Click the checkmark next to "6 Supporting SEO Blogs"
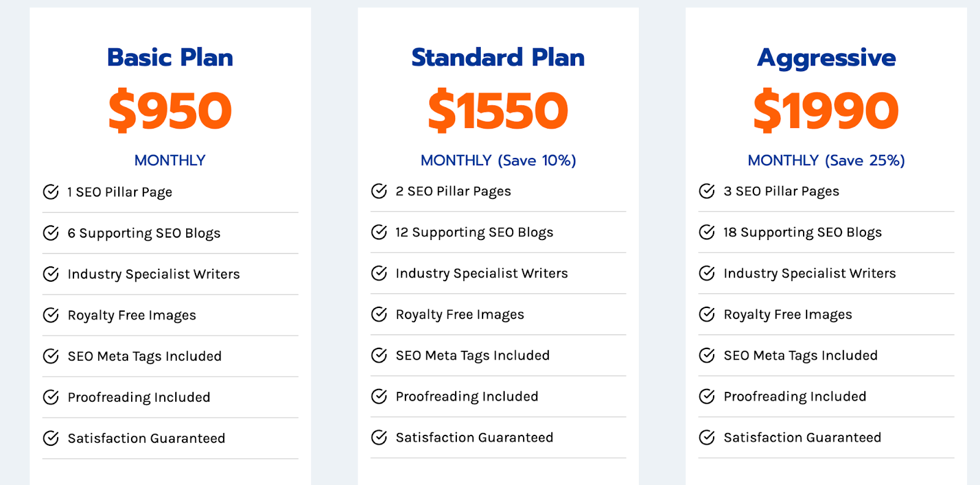Viewport: 980px width, 485px height. [51, 233]
